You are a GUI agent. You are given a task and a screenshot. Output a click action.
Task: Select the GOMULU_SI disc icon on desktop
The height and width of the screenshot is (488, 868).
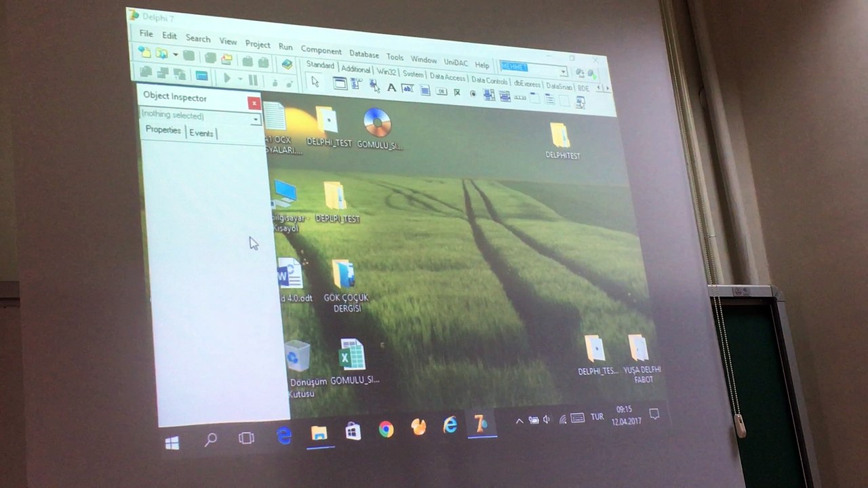(x=378, y=129)
